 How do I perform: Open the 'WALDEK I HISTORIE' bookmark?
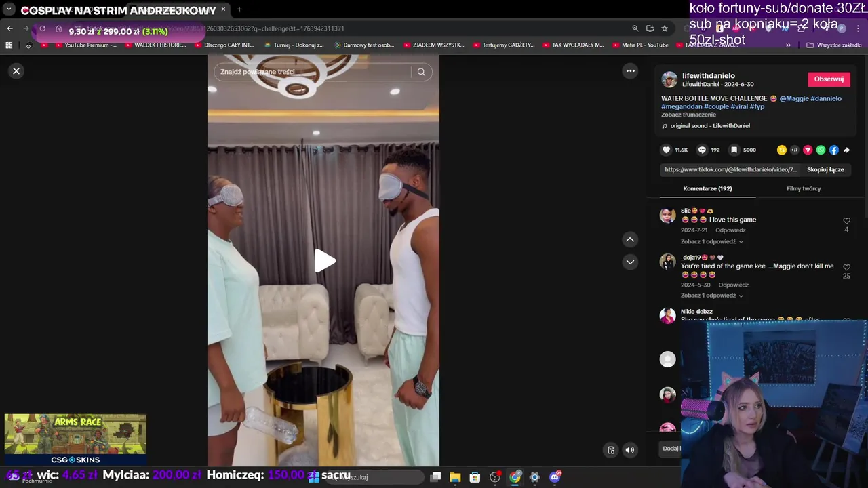click(155, 45)
